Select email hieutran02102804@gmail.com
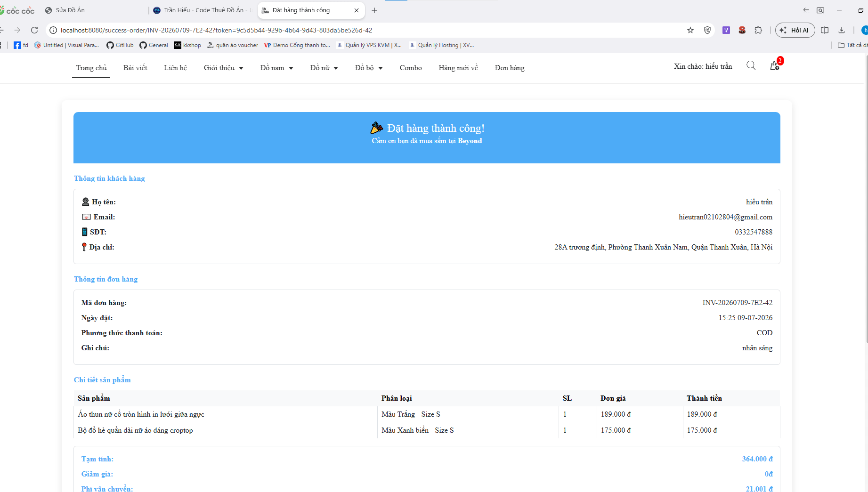This screenshot has width=868, height=492. (725, 217)
